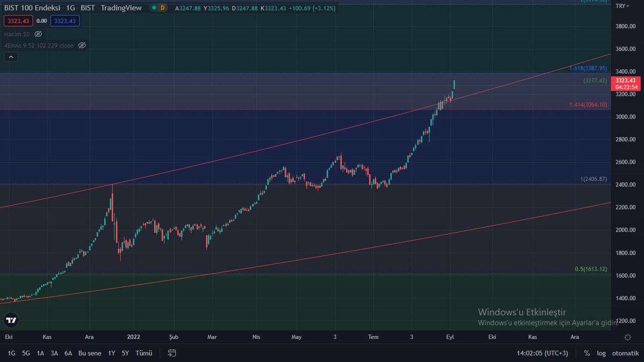Click the TradingView logo icon
Screen dimensions: 644x362
(11, 320)
